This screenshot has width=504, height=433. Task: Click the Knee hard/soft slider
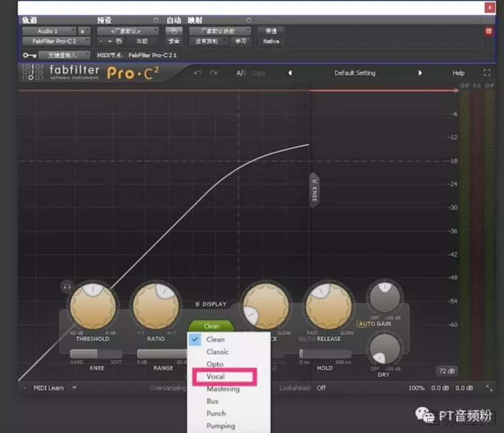click(96, 353)
